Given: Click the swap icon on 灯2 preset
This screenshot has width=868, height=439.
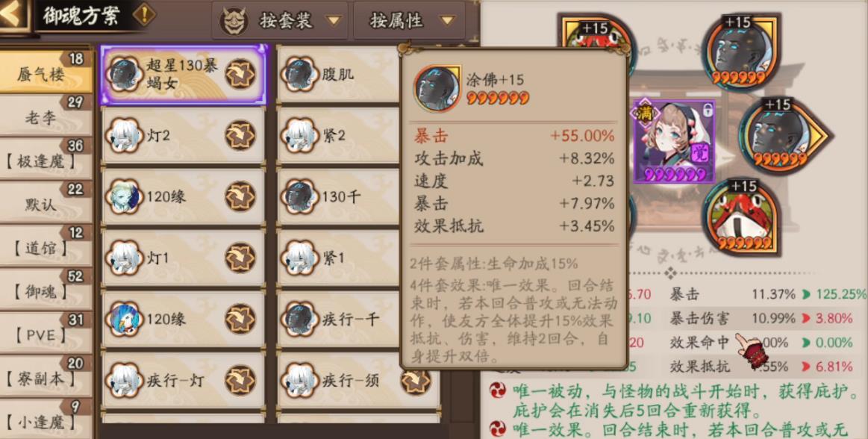Looking at the screenshot, I should click(240, 136).
